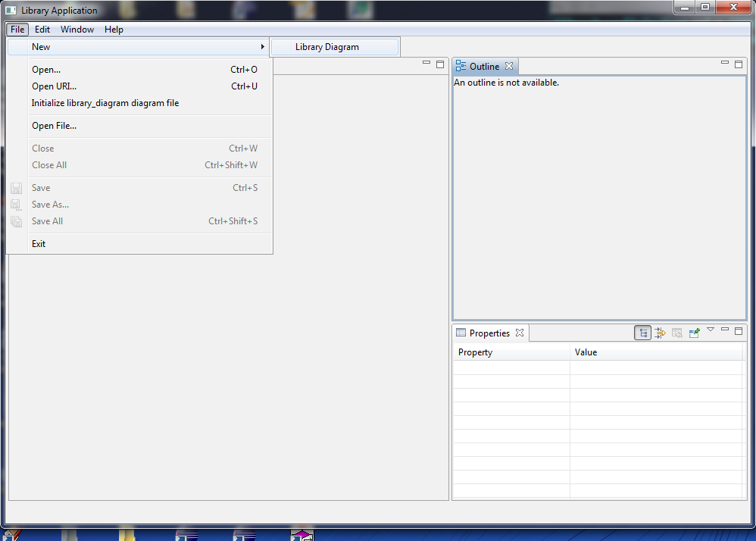This screenshot has width=756, height=541.
Task: Click 'An outline is not available.' text
Action: [x=506, y=83]
